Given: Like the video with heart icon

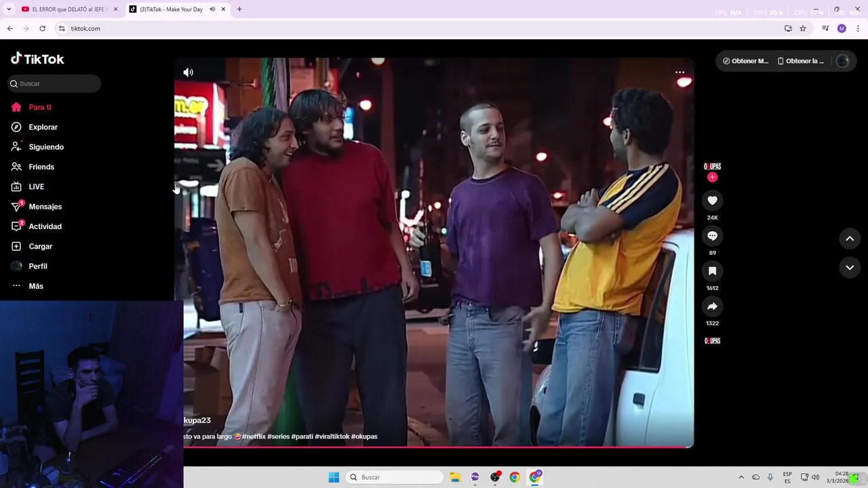Looking at the screenshot, I should (712, 201).
